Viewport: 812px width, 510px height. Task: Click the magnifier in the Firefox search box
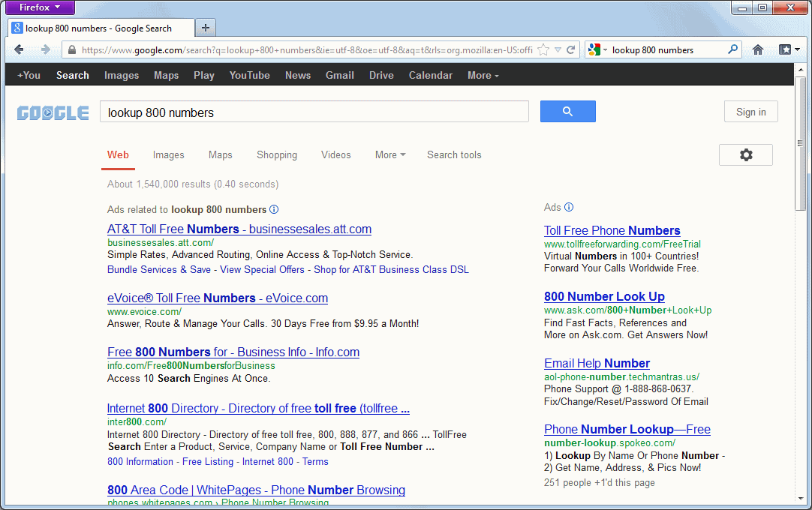(732, 49)
